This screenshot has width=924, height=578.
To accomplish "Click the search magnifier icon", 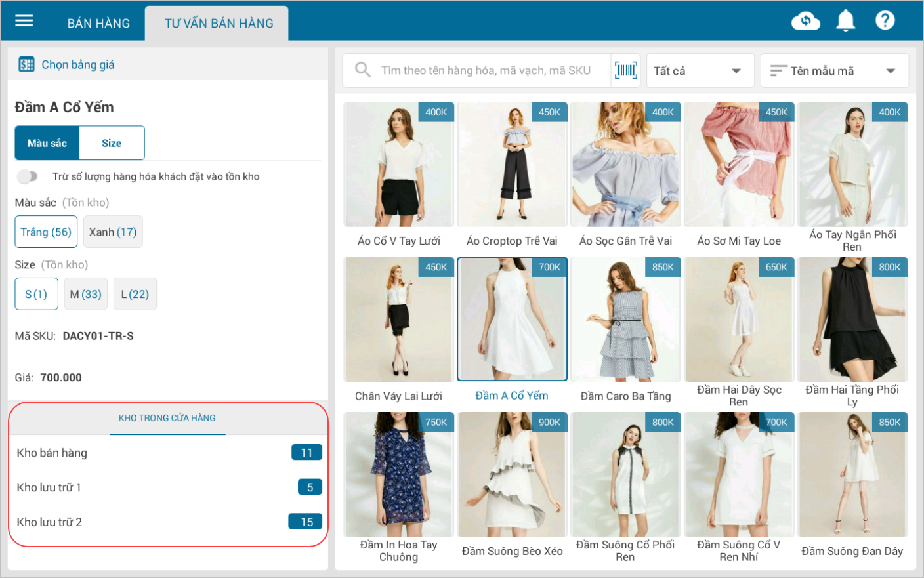I will [362, 70].
